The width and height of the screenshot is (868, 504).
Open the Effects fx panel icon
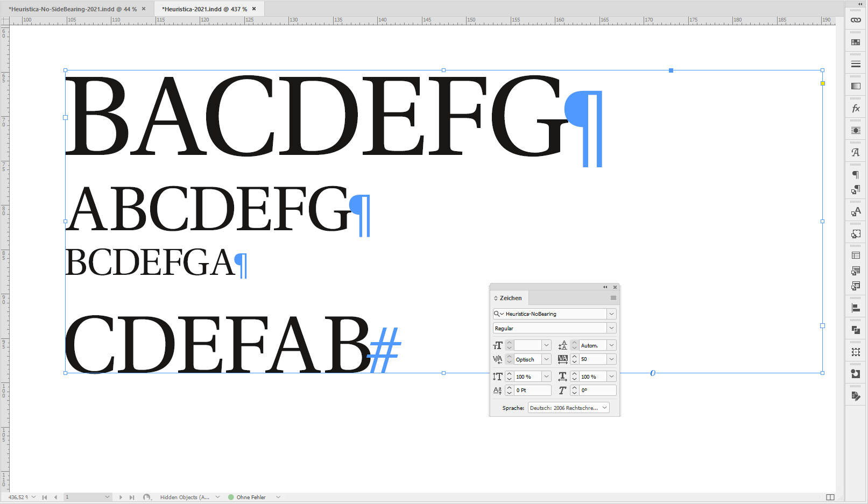855,108
